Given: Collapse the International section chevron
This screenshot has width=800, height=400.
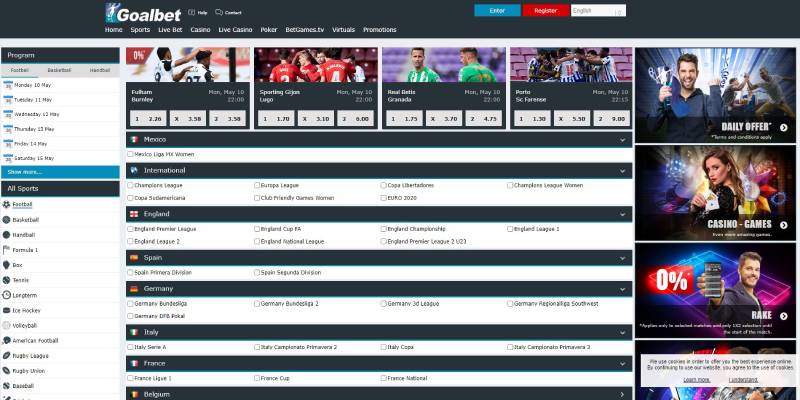Looking at the screenshot, I should click(622, 171).
